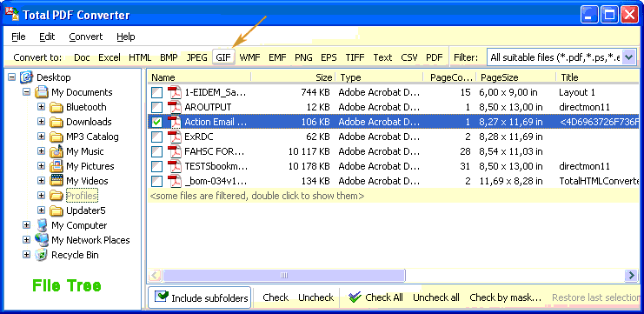Sort by the Name column header
This screenshot has height=314, width=644.
(x=199, y=77)
